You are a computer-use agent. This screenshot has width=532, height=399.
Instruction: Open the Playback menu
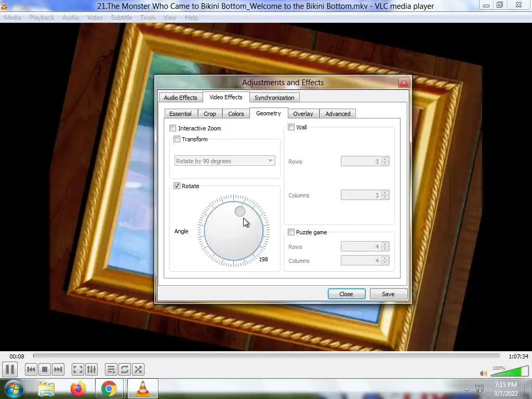pyautogui.click(x=42, y=17)
